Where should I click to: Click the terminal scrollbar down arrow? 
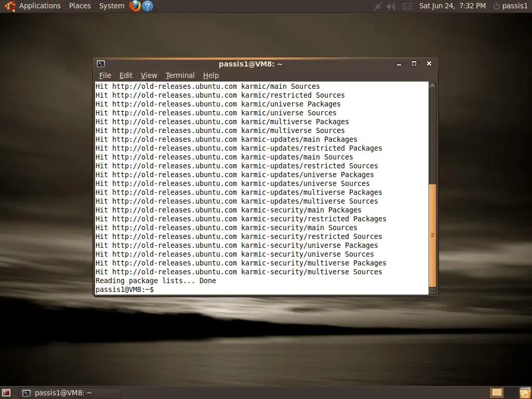(432, 290)
